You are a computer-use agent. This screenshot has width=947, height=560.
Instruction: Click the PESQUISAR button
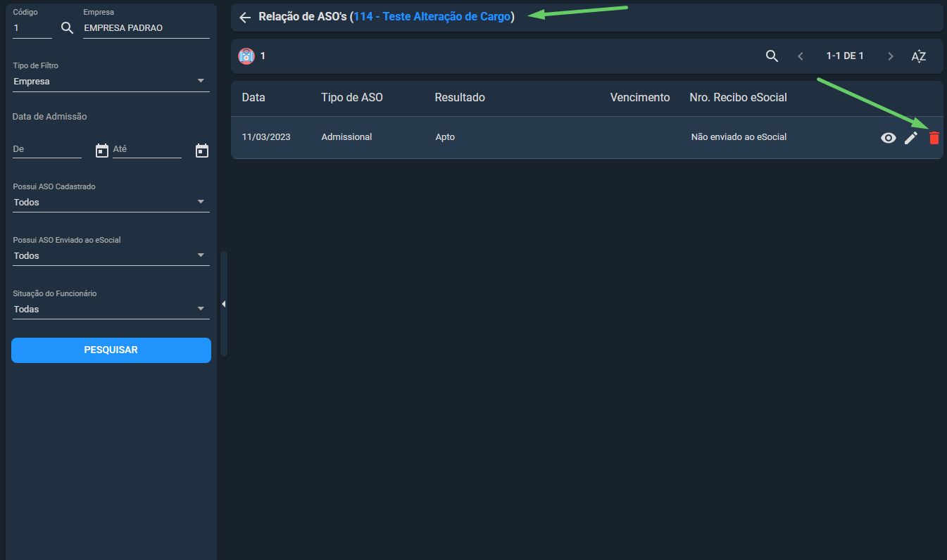(x=111, y=350)
